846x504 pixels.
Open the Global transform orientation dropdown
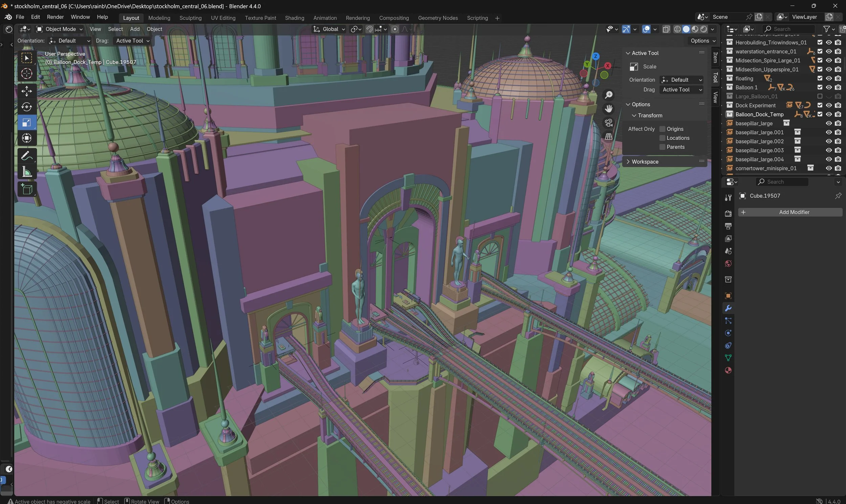click(329, 29)
